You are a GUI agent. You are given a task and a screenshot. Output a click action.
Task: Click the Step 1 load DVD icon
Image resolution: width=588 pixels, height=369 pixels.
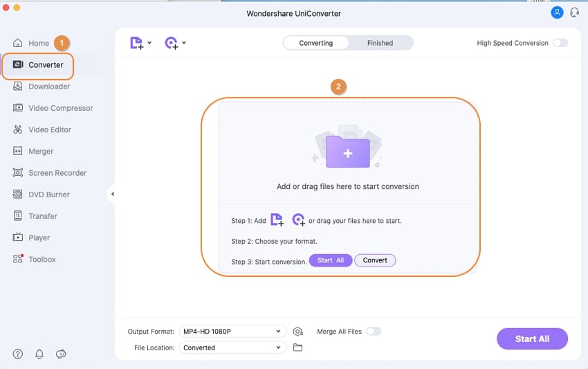pos(299,219)
